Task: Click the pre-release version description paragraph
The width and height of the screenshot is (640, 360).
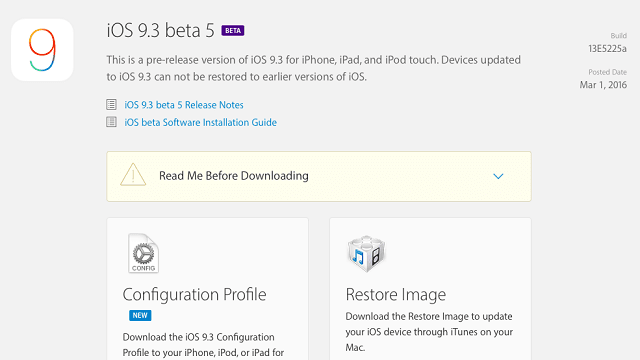Action: coord(313,68)
